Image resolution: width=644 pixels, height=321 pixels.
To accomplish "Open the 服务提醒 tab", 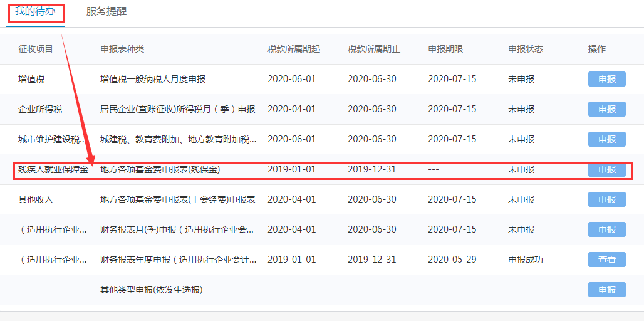I will click(106, 11).
